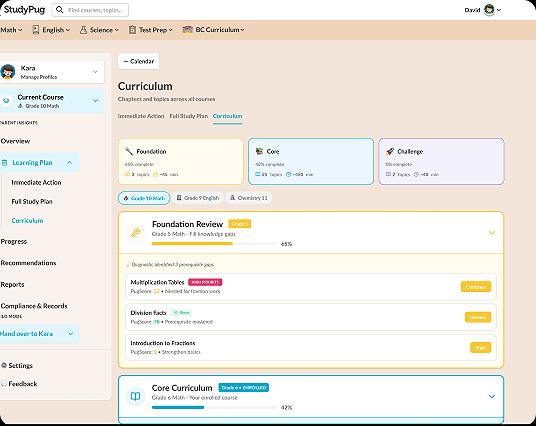Continue the Multiplication Tables topic

[x=476, y=287]
